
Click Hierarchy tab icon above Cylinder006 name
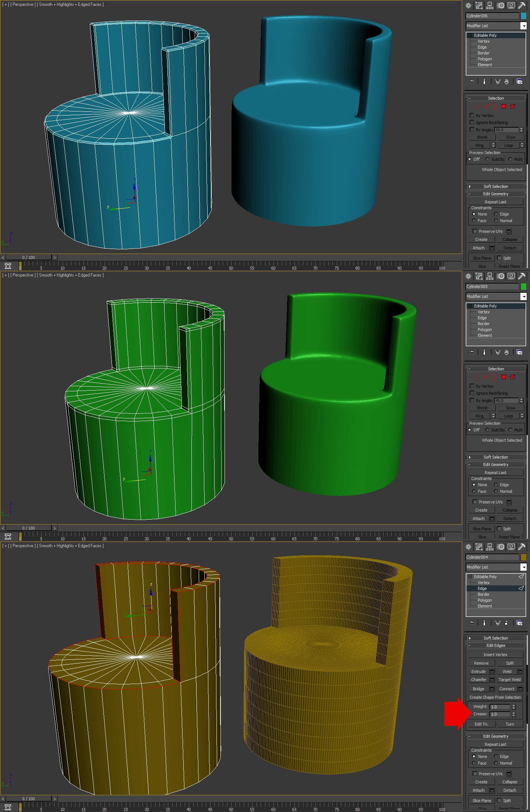[490, 6]
